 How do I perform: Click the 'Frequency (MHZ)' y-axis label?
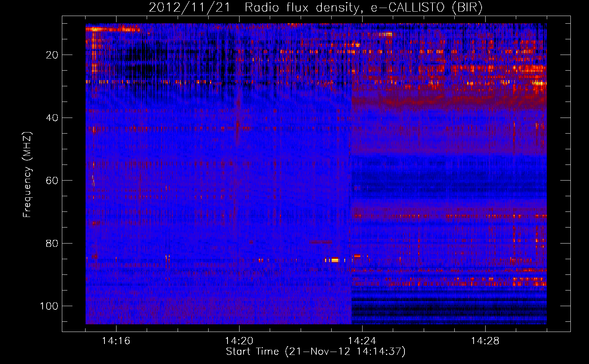[x=27, y=175]
